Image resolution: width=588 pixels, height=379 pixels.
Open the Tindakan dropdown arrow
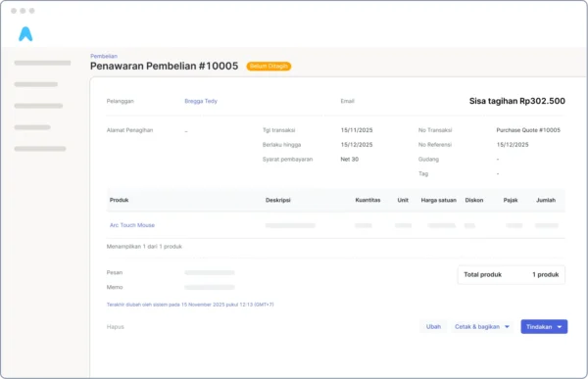(560, 327)
